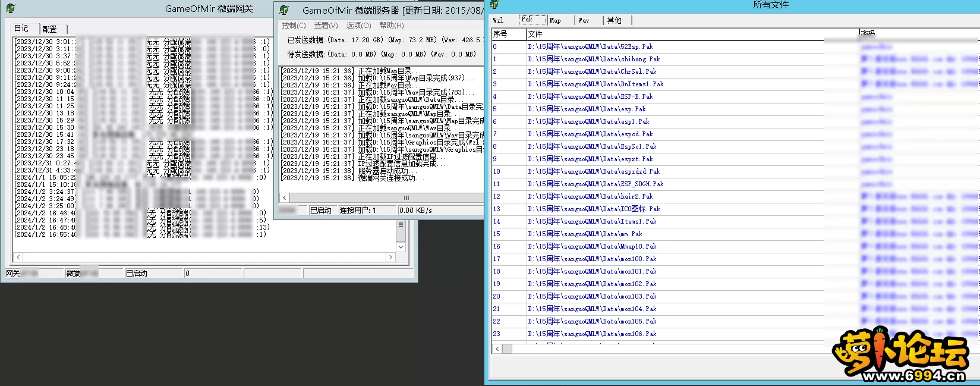Switch to the Wzl tab
The width and height of the screenshot is (980, 386).
pyautogui.click(x=499, y=20)
